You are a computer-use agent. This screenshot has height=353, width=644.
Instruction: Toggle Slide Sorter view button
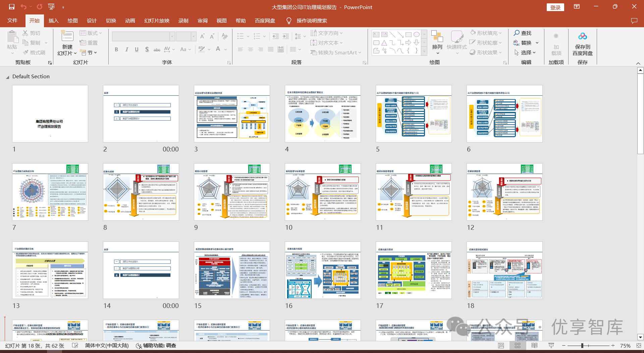click(x=518, y=346)
